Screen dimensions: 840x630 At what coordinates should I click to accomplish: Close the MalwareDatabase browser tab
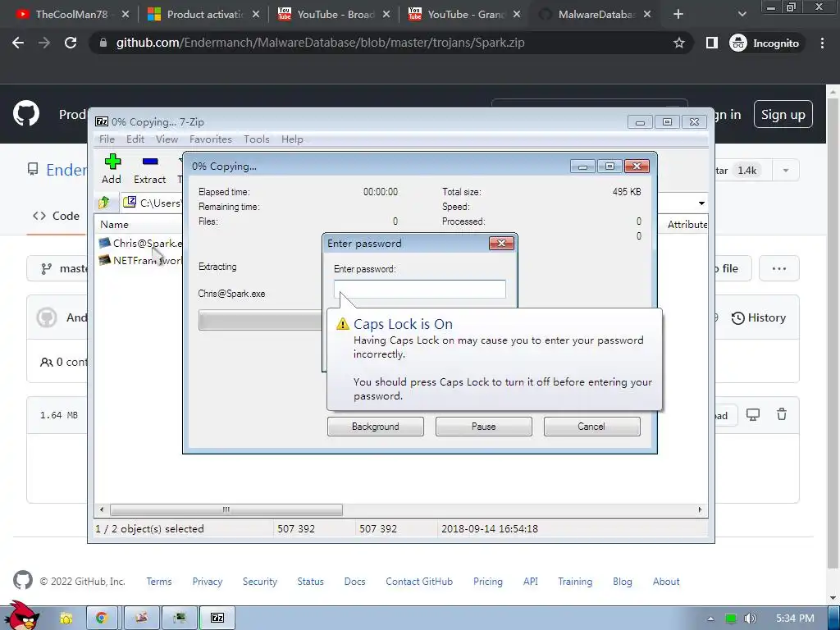[x=647, y=15]
